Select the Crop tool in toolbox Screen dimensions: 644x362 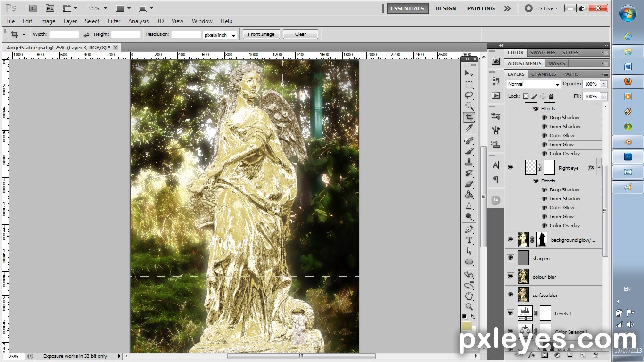click(x=469, y=117)
